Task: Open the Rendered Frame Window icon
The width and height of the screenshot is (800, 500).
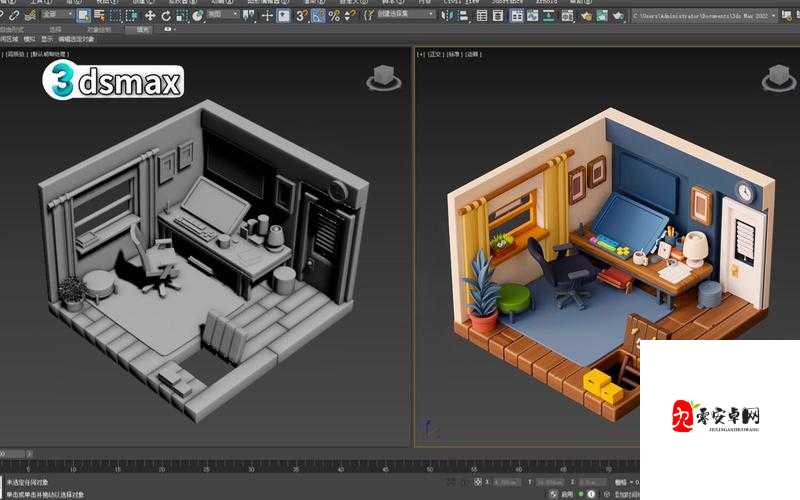Action: 602,16
